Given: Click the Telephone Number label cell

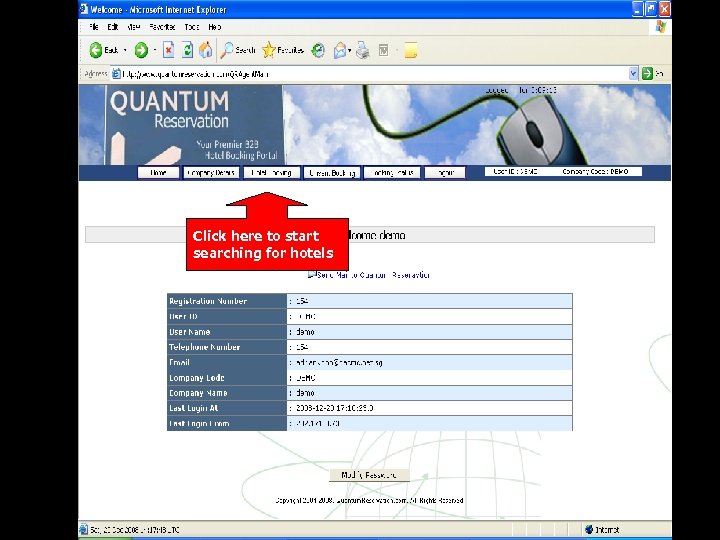Looking at the screenshot, I should click(x=227, y=347).
